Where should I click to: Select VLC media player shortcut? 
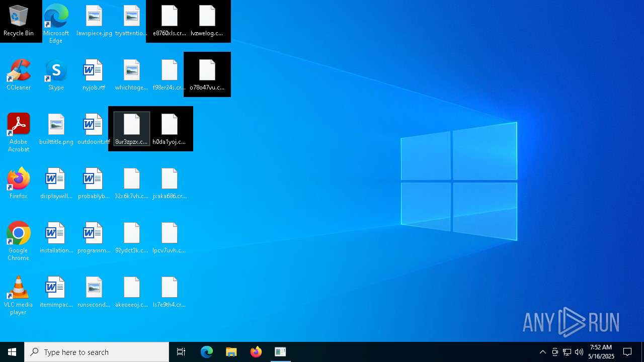point(19,295)
